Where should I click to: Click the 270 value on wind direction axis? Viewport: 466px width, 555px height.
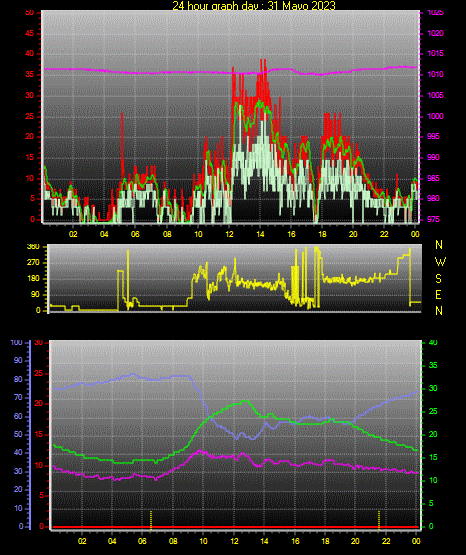click(33, 263)
